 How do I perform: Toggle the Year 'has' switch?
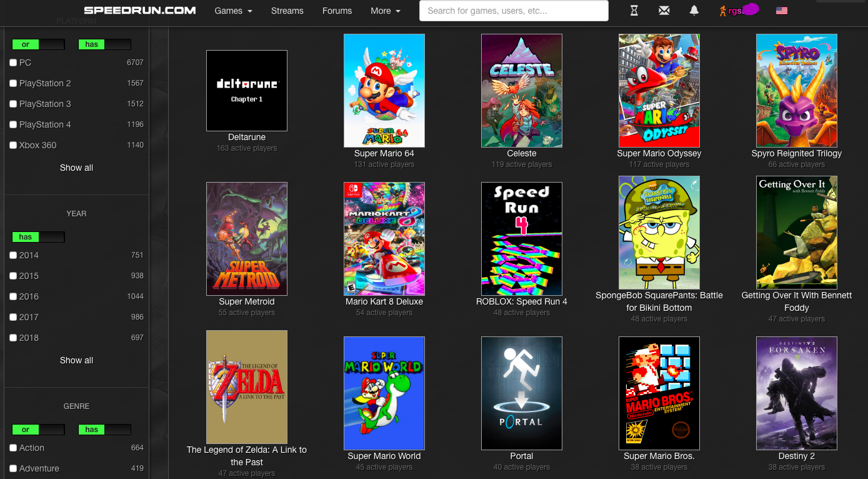(38, 237)
